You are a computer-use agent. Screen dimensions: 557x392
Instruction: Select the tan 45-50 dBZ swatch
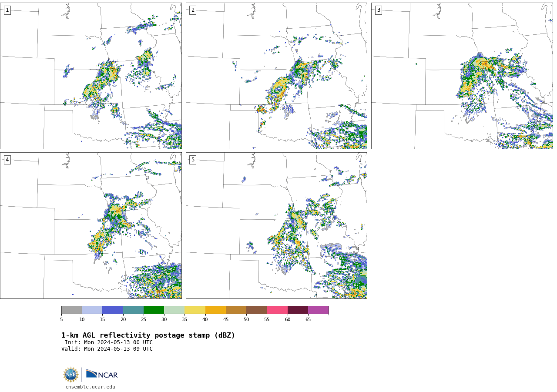pyautogui.click(x=236, y=310)
